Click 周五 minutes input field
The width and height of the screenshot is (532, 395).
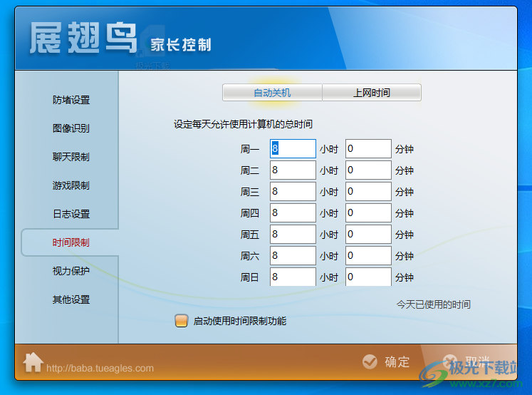(368, 234)
